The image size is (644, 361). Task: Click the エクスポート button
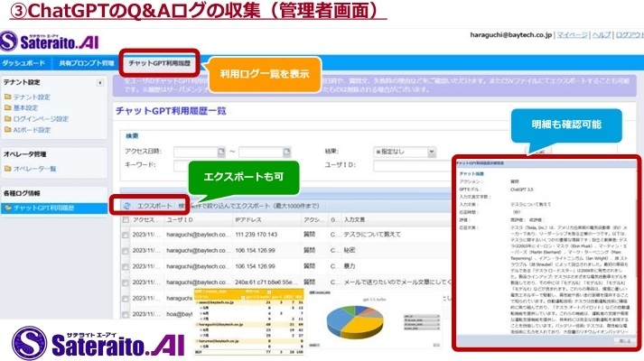[x=153, y=207]
